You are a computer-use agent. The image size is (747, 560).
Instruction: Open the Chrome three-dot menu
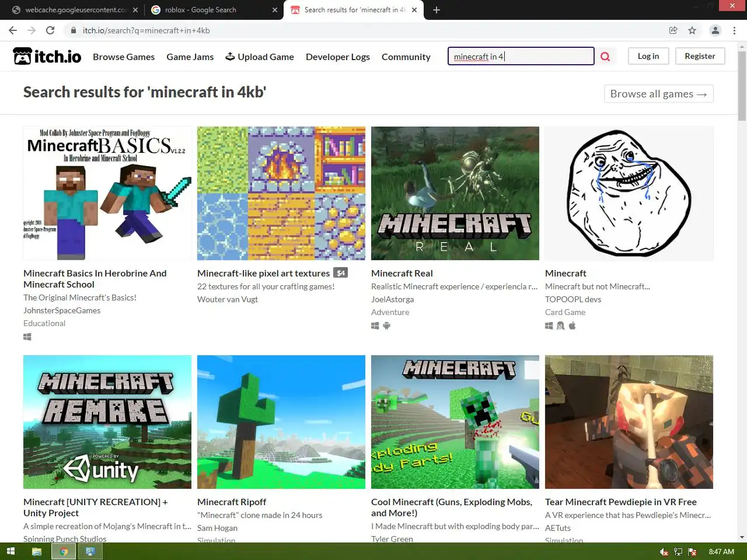pos(734,30)
